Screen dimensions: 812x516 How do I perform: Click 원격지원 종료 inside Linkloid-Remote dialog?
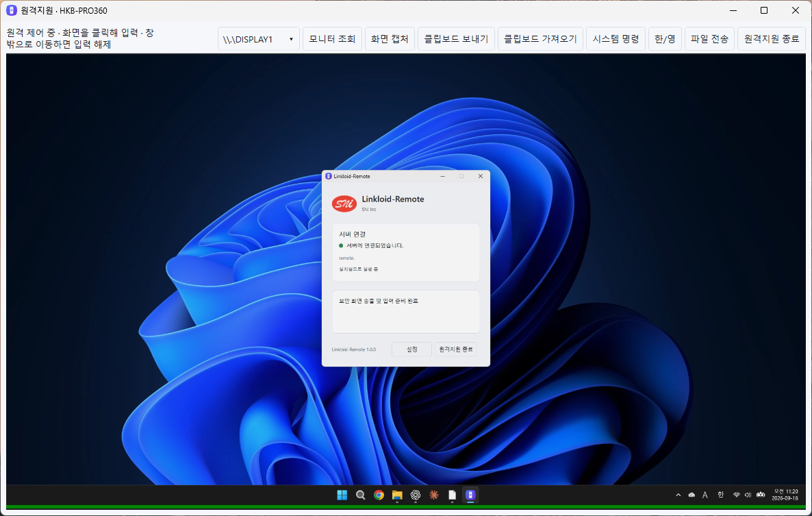[x=456, y=349]
